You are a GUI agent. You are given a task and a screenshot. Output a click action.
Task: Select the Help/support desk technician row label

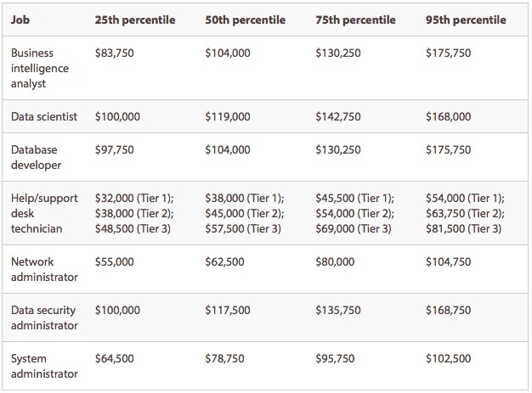click(x=44, y=213)
